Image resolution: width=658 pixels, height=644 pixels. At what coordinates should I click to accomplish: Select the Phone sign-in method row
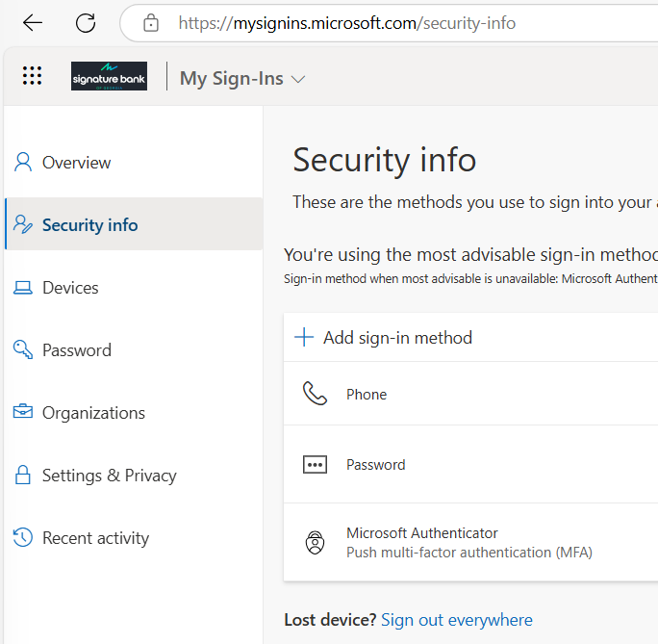click(x=470, y=394)
